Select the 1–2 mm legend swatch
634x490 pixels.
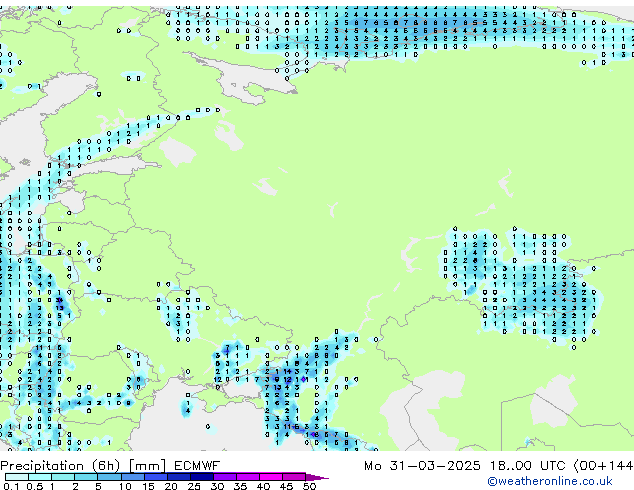(x=63, y=477)
